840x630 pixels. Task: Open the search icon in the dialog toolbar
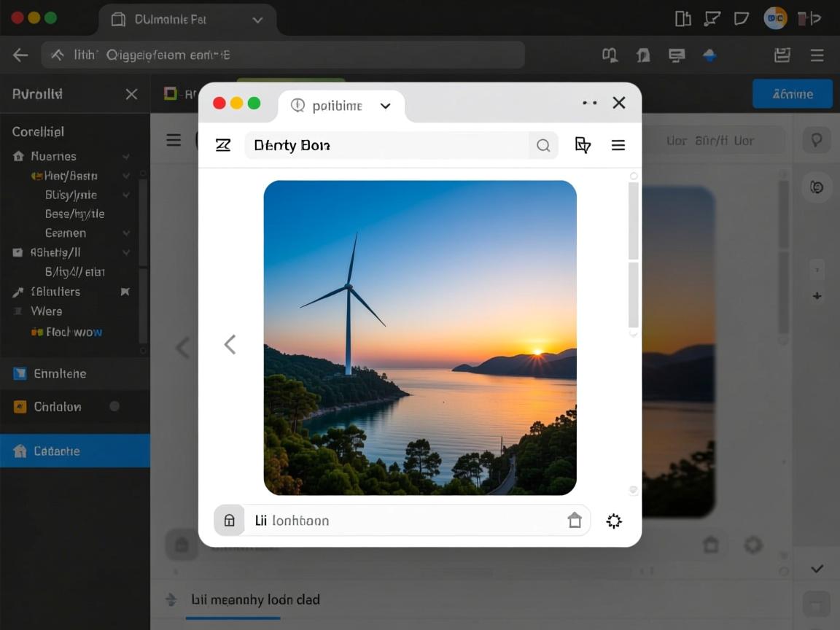(x=543, y=145)
